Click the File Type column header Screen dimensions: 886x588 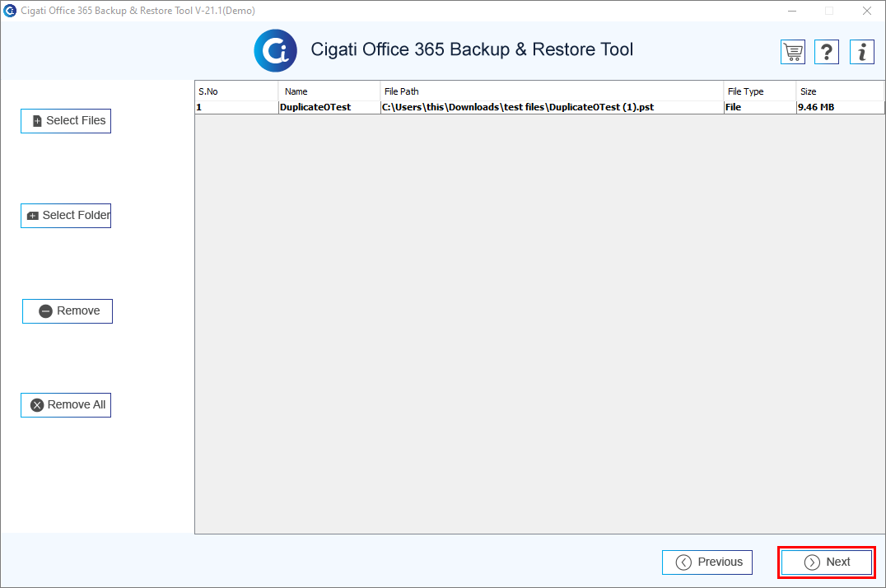pyautogui.click(x=759, y=91)
